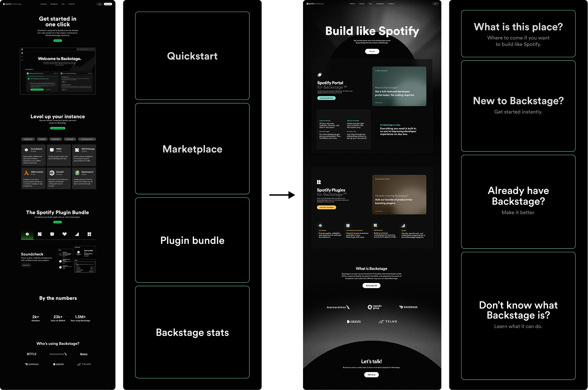Filter plugins by Team development tag
588x390 pixels.
point(87,139)
